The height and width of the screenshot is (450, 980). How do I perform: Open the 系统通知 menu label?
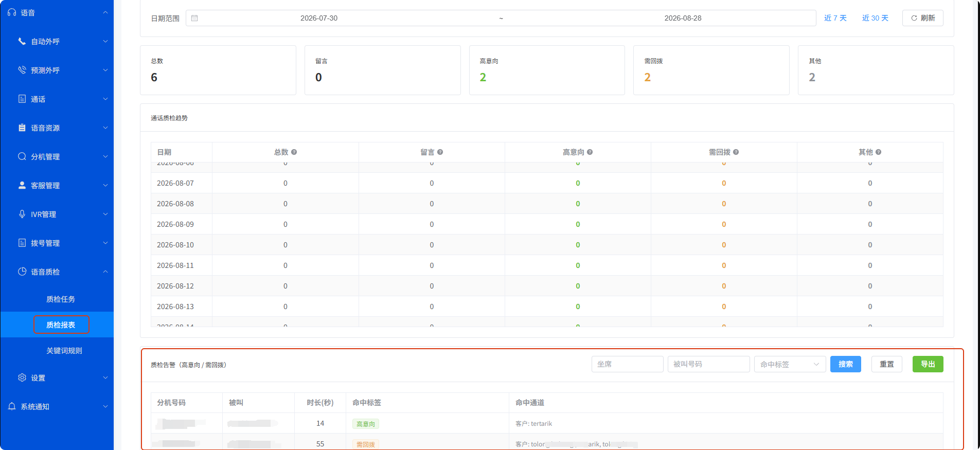35,407
